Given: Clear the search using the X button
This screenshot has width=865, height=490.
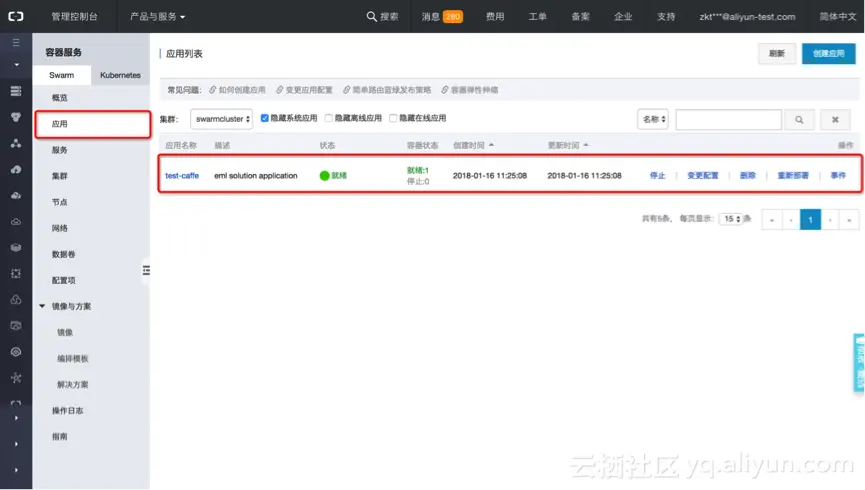Looking at the screenshot, I should (835, 119).
